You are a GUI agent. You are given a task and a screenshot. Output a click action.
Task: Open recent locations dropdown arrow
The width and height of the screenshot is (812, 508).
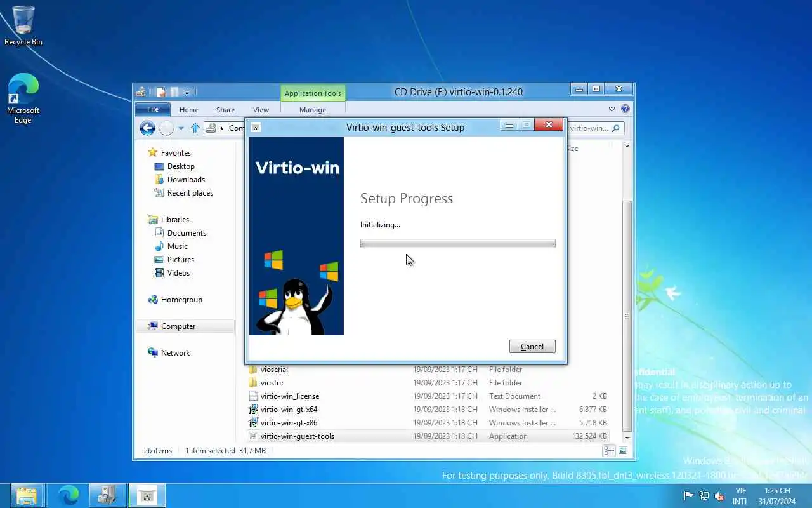(x=181, y=128)
